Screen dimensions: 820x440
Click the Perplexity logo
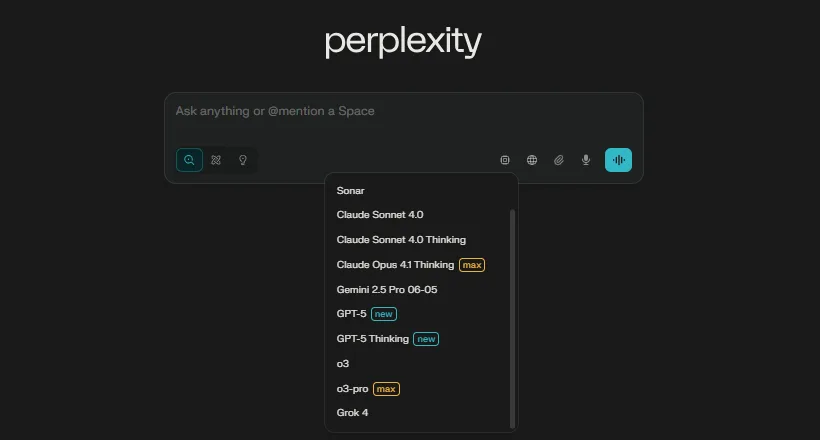point(403,42)
